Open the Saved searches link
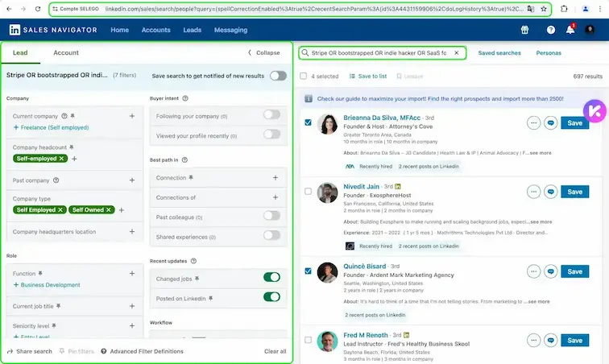The image size is (609, 364). tap(499, 53)
